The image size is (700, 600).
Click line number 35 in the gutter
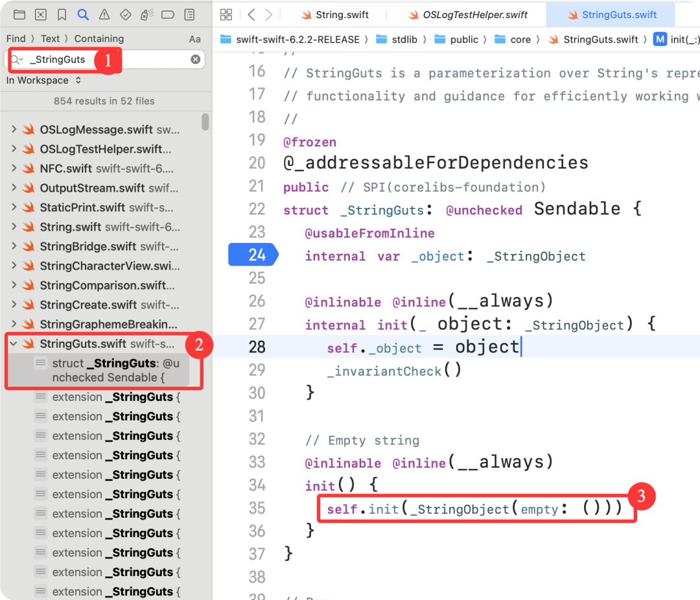[x=257, y=508]
